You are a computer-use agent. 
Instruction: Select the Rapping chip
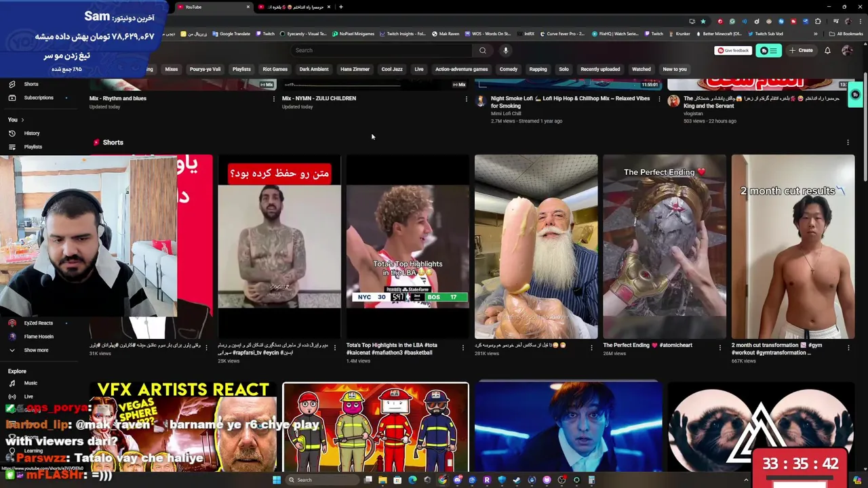click(x=538, y=69)
